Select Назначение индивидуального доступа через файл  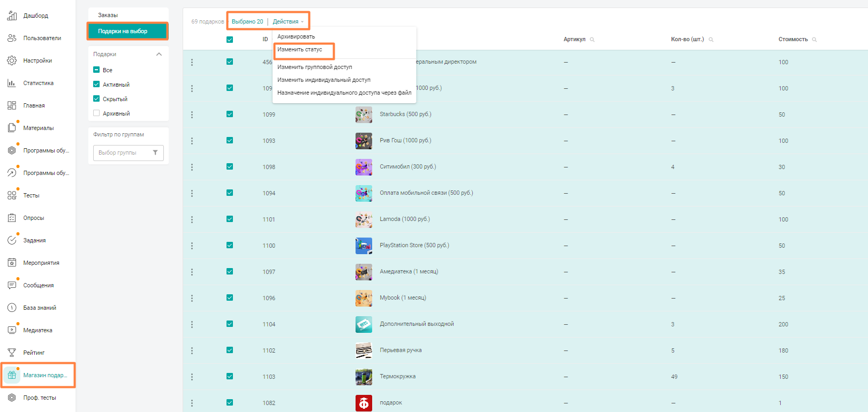(x=344, y=93)
